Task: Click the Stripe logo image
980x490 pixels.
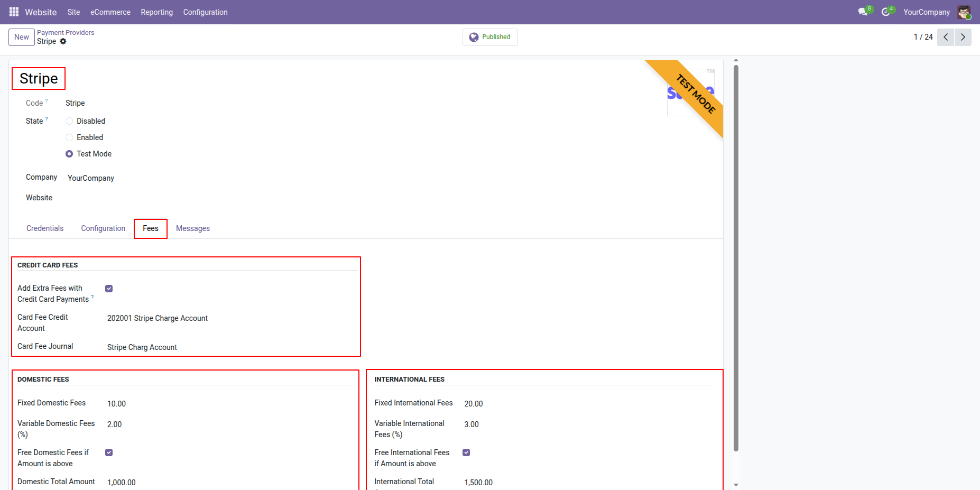Action: pos(690,93)
